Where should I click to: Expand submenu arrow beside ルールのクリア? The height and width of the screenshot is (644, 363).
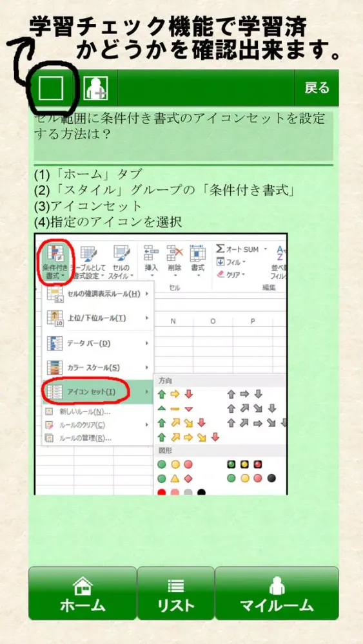point(147,424)
